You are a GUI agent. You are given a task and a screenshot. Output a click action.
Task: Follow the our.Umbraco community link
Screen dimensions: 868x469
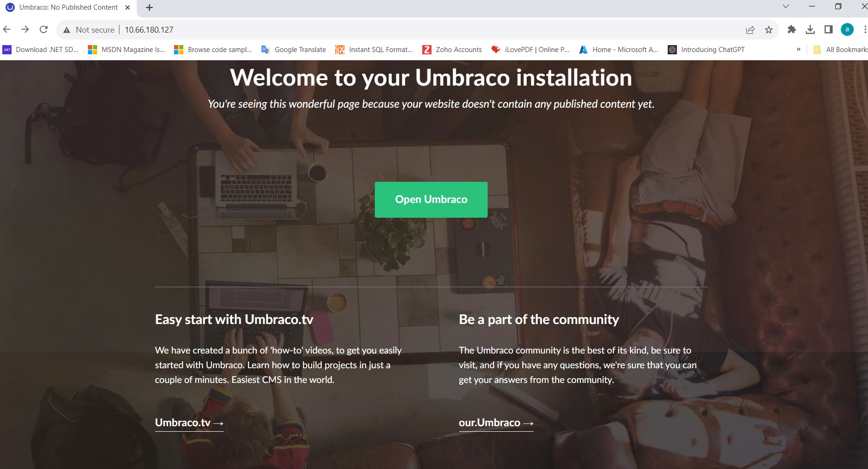(496, 423)
